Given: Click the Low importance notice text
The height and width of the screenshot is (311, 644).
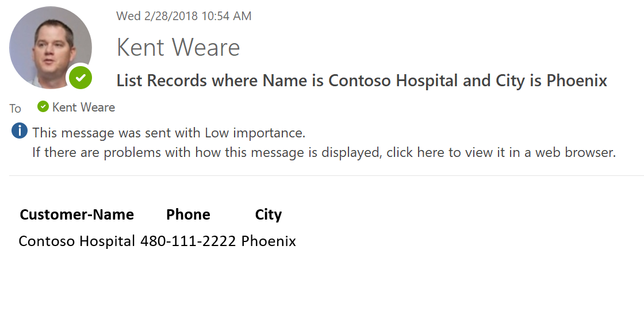Looking at the screenshot, I should tap(168, 133).
